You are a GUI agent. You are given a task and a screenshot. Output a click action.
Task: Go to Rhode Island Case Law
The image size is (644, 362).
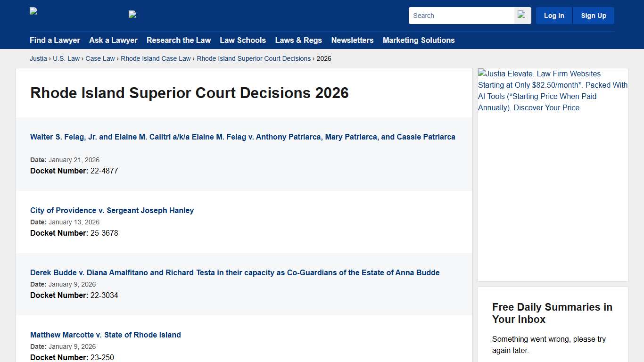click(x=156, y=58)
